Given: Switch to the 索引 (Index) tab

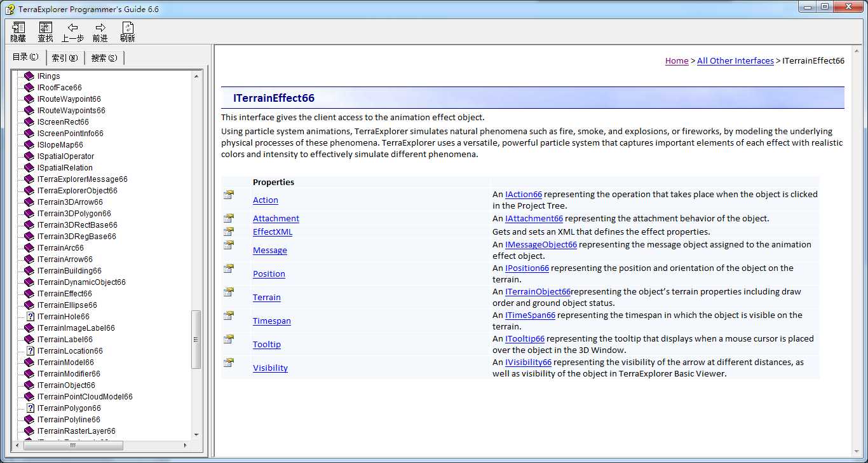Looking at the screenshot, I should (65, 58).
